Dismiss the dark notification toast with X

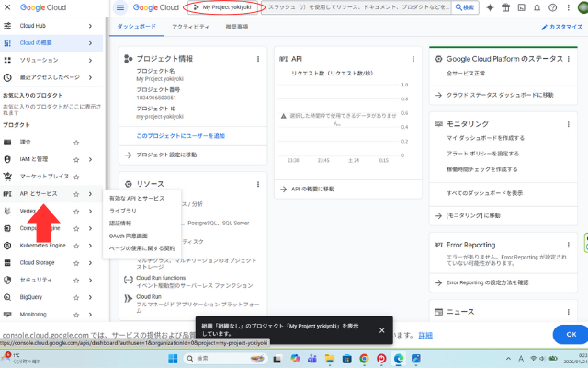(x=381, y=329)
